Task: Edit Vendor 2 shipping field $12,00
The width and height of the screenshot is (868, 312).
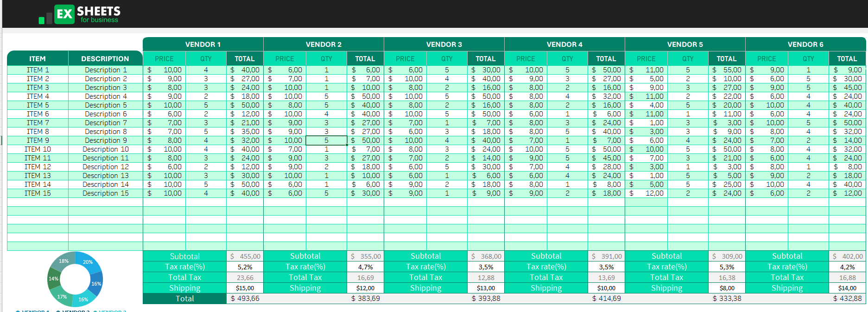Action: tap(365, 288)
